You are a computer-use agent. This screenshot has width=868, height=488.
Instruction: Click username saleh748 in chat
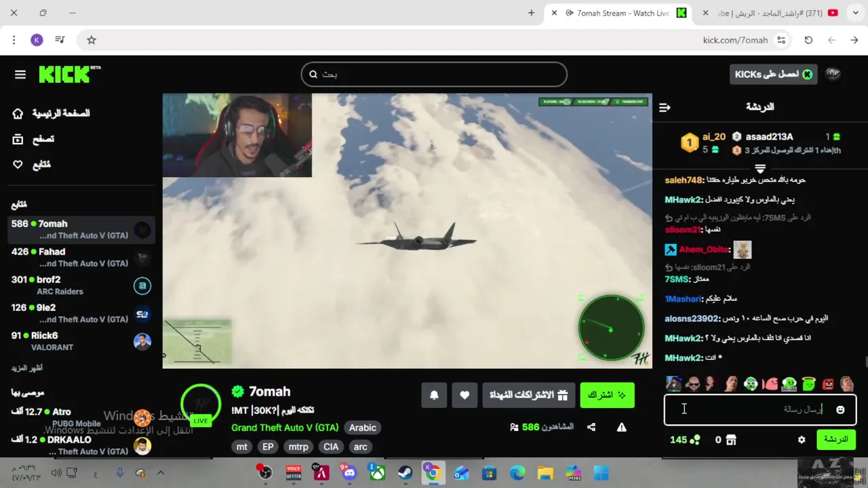(684, 180)
